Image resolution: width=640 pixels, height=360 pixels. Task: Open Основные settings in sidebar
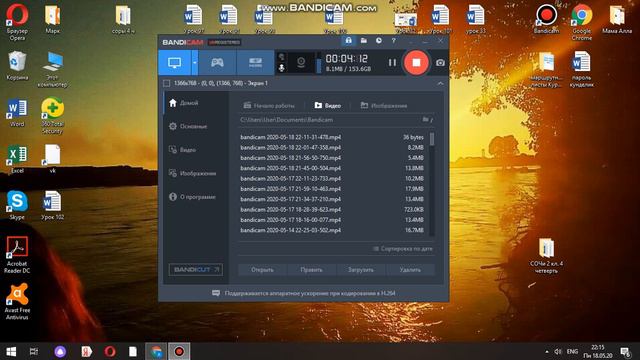[196, 126]
